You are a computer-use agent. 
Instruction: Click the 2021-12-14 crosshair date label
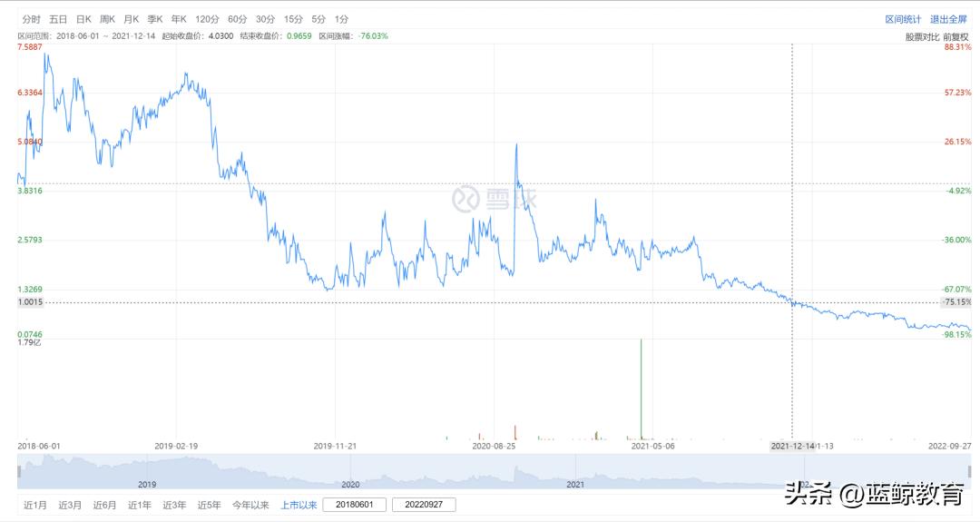click(792, 447)
